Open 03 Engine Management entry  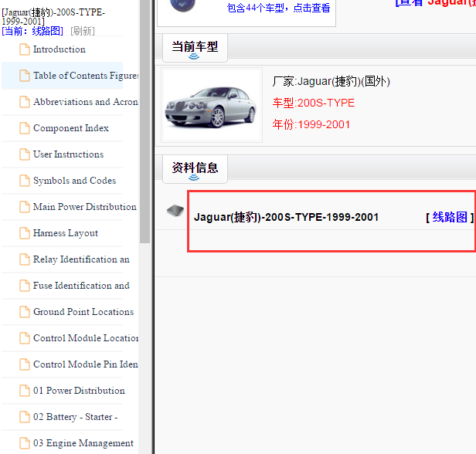click(x=83, y=442)
